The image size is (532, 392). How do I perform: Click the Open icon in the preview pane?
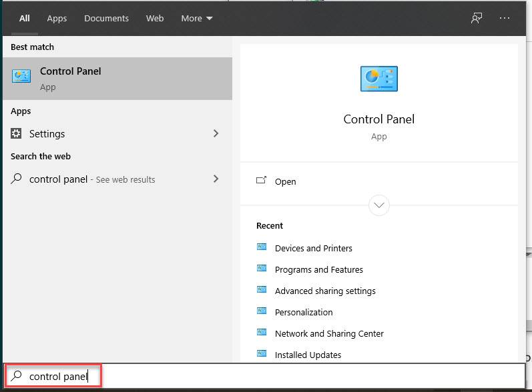(x=262, y=181)
